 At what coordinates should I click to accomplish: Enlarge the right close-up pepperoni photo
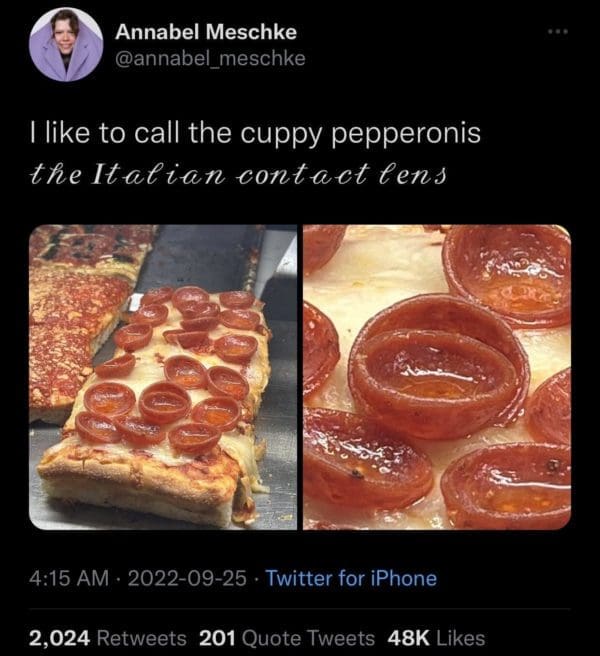pos(436,377)
